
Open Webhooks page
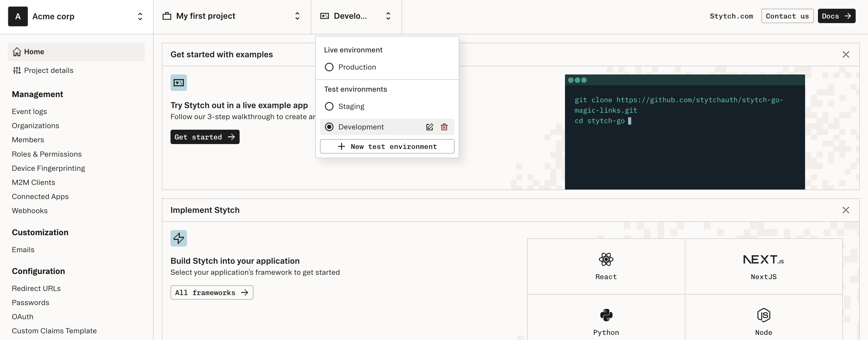point(30,211)
